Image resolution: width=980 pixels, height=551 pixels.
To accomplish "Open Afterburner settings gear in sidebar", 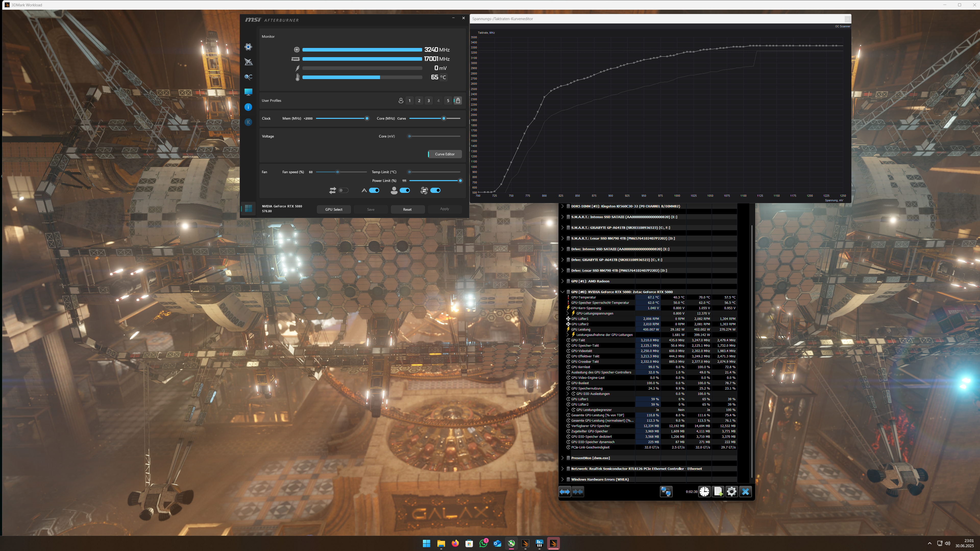I will pyautogui.click(x=248, y=47).
